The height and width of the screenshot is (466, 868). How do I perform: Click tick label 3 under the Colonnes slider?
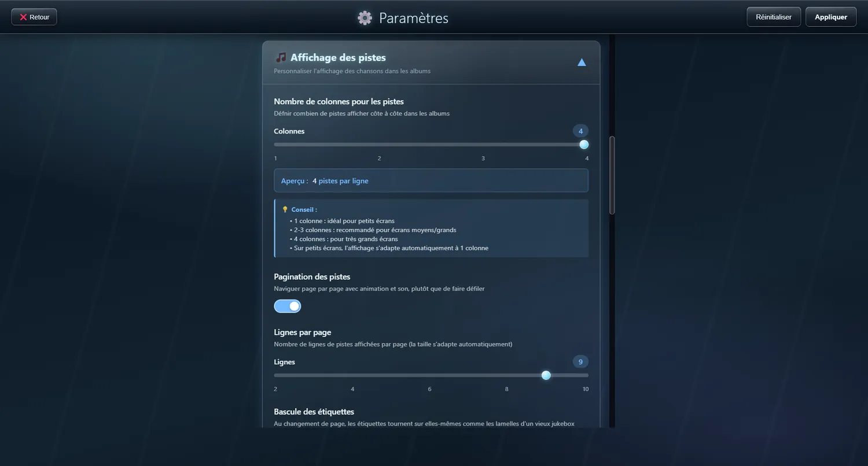[x=483, y=158]
